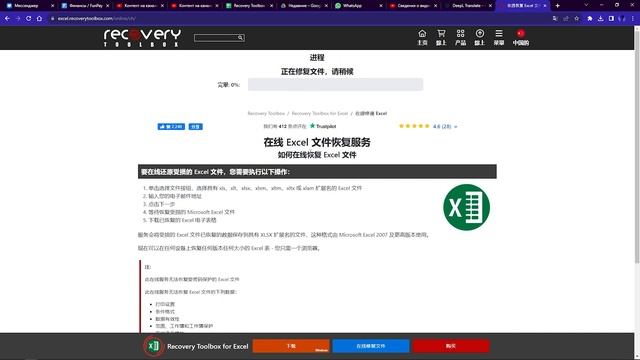This screenshot has width=640, height=360.
Task: Open the browser home page button
Action: point(39,18)
